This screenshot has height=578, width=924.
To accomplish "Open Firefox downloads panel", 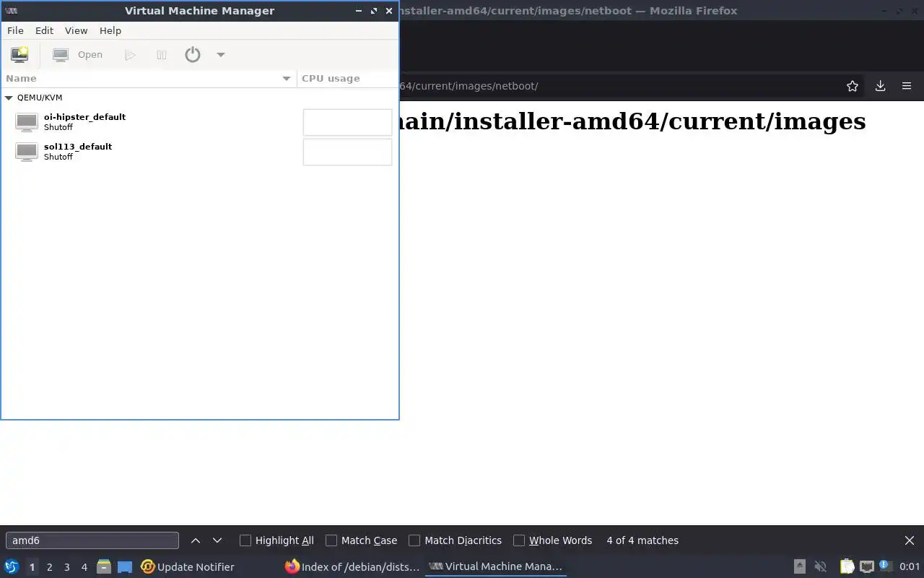I will coord(880,86).
